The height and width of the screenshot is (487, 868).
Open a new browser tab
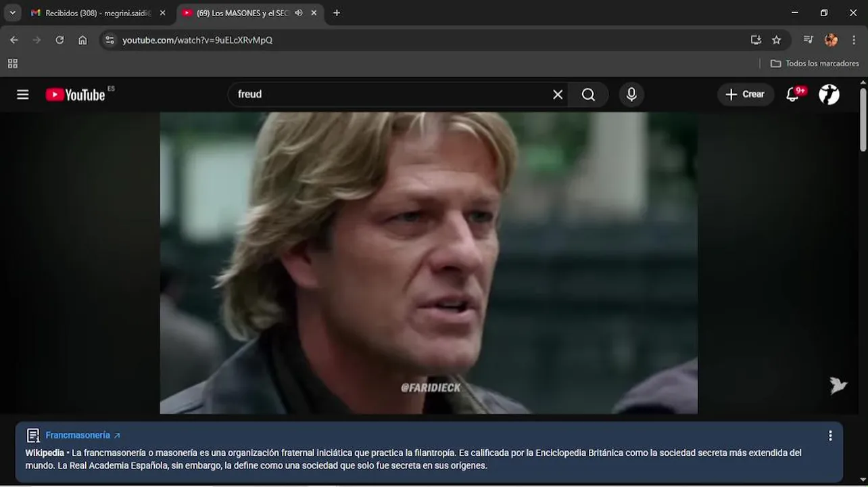click(x=337, y=13)
